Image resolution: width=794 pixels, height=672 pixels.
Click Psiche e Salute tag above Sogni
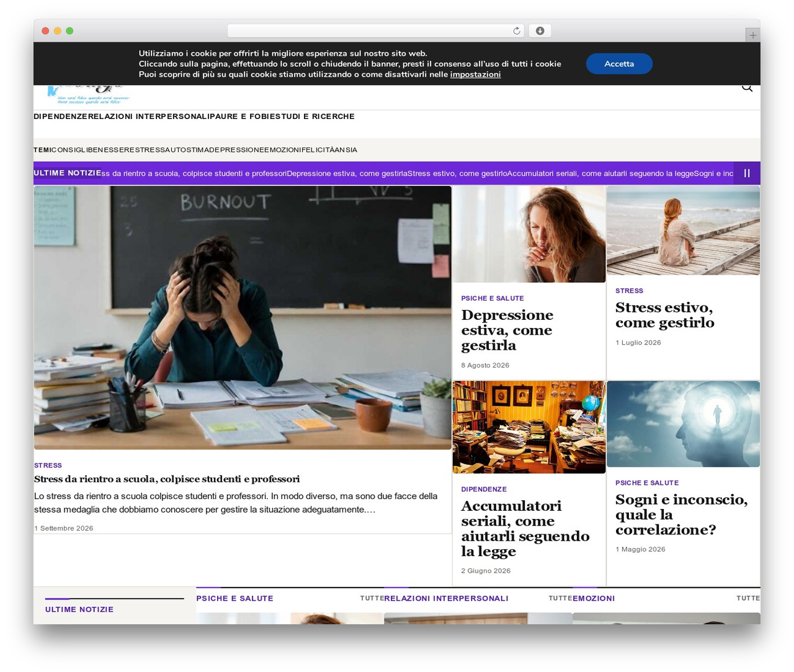647,483
